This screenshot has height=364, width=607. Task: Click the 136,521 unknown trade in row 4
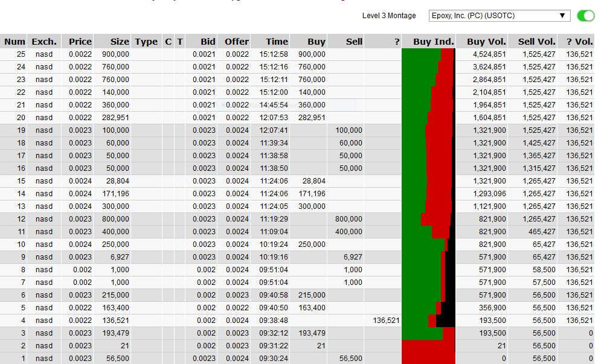[387, 321]
